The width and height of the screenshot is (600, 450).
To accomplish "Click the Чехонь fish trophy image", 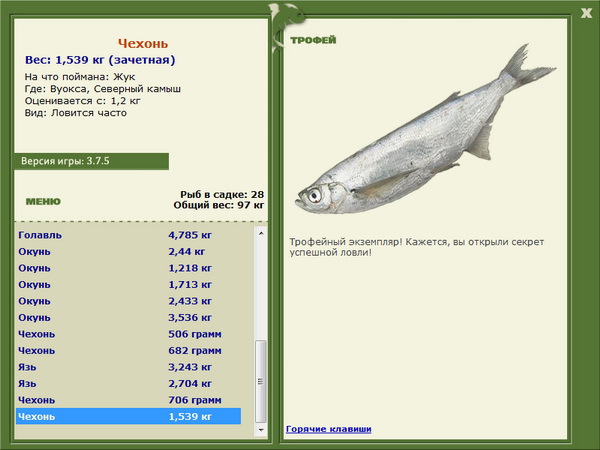I will pos(425,130).
